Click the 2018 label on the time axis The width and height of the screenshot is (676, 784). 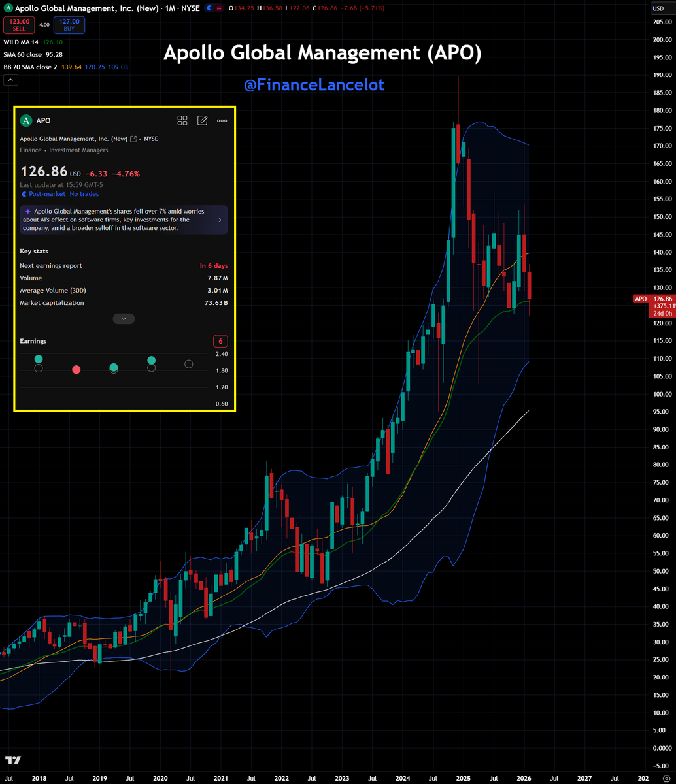(39, 778)
